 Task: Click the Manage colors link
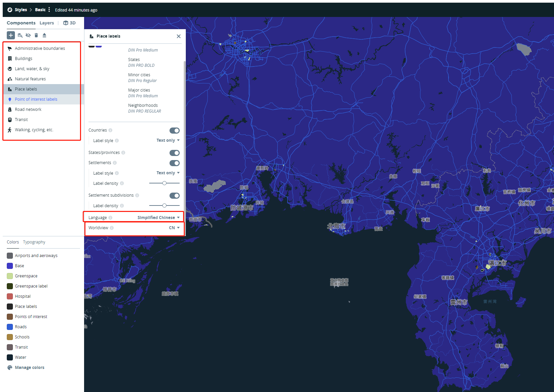[29, 367]
